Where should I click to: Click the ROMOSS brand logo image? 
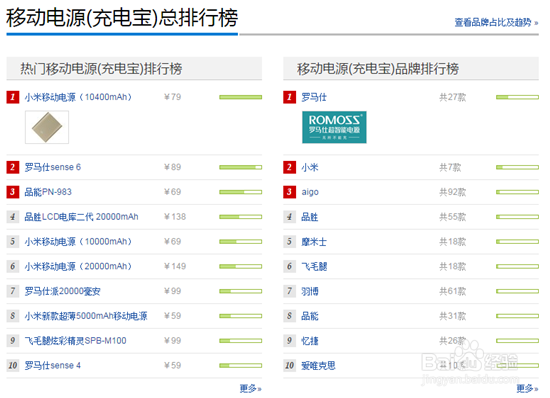click(x=334, y=127)
